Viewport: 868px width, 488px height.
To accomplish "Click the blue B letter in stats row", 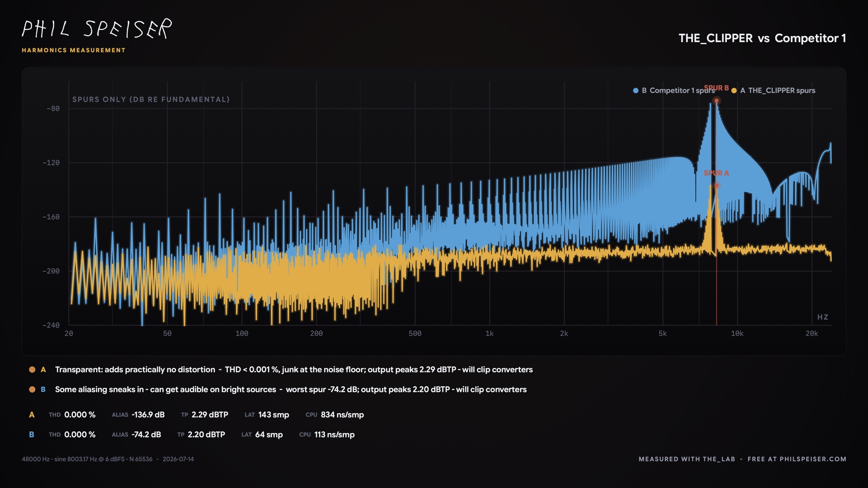I will click(x=32, y=435).
